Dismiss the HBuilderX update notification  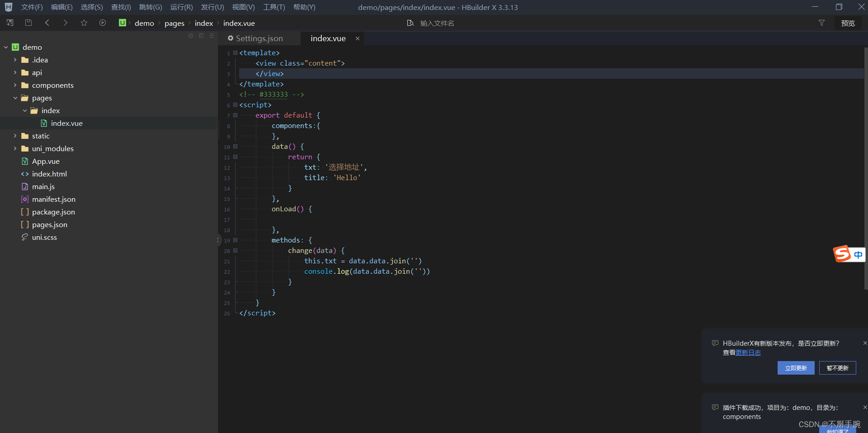tap(865, 343)
